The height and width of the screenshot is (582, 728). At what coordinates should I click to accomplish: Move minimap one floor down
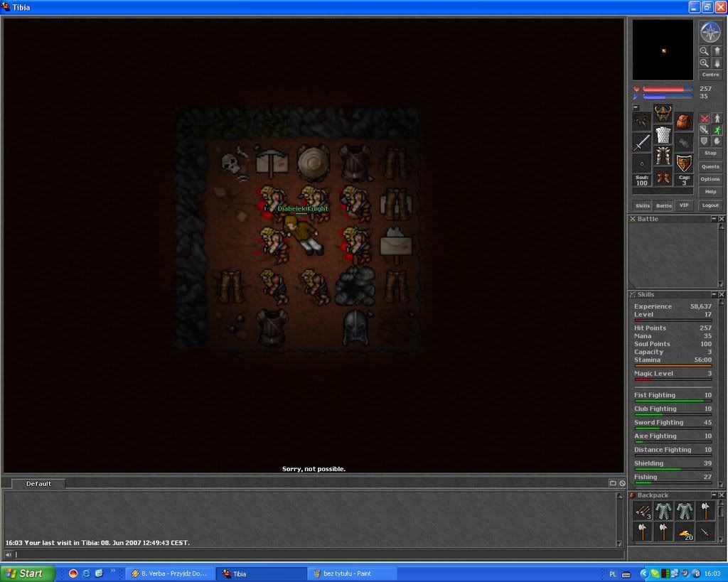tap(717, 63)
